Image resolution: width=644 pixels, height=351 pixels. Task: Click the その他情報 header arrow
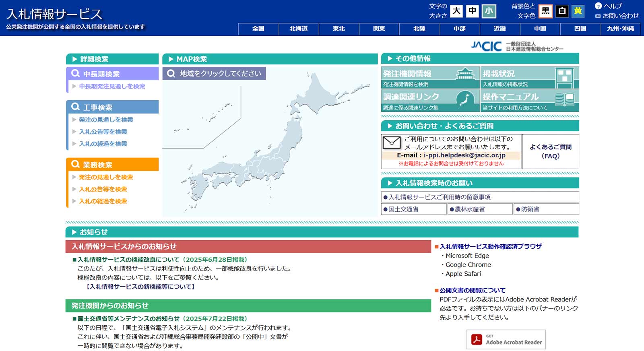click(x=390, y=59)
